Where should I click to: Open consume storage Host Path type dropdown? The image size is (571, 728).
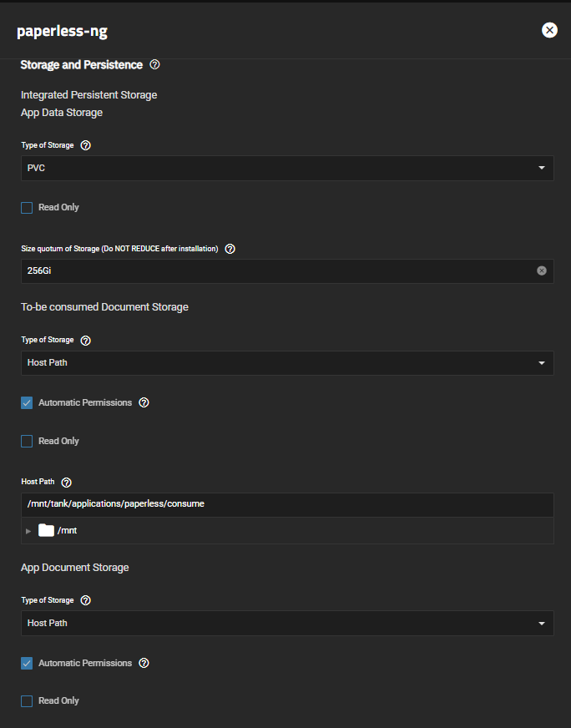tap(287, 363)
